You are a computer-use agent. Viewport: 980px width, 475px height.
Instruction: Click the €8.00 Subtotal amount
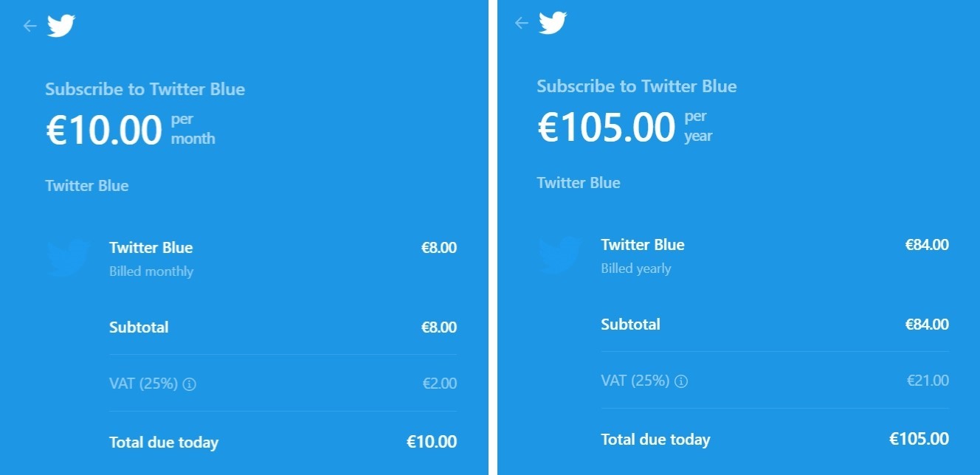tap(439, 327)
